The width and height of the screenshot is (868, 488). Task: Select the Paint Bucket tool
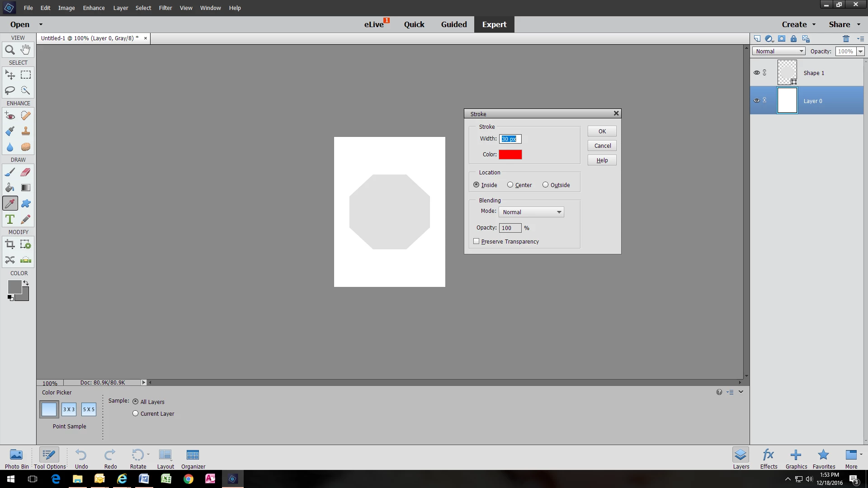tap(9, 188)
